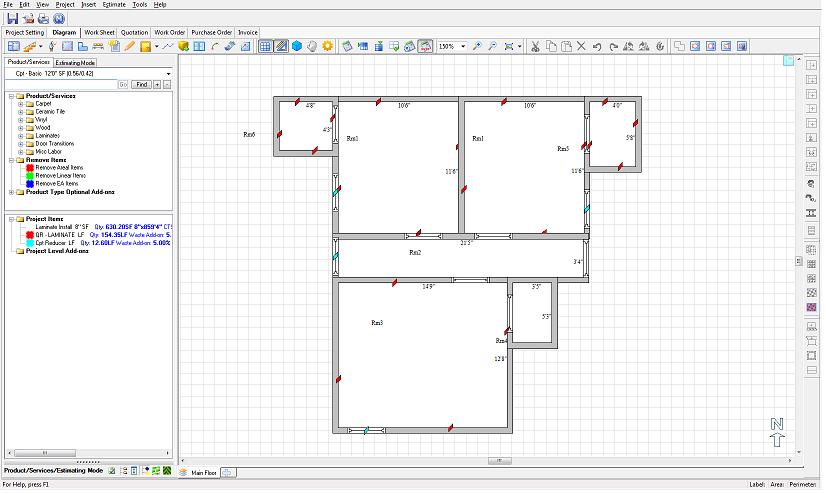Click the Cut scissors icon

tap(535, 46)
